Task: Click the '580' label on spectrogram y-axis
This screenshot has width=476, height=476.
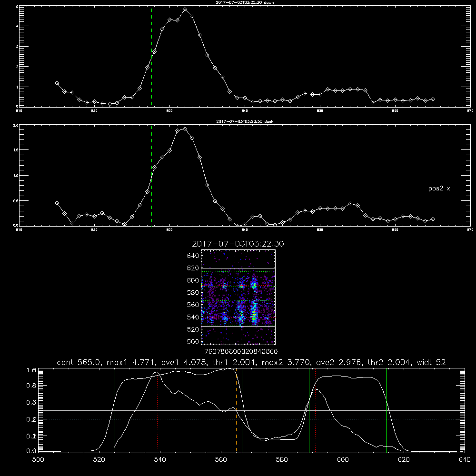Action: [193, 292]
